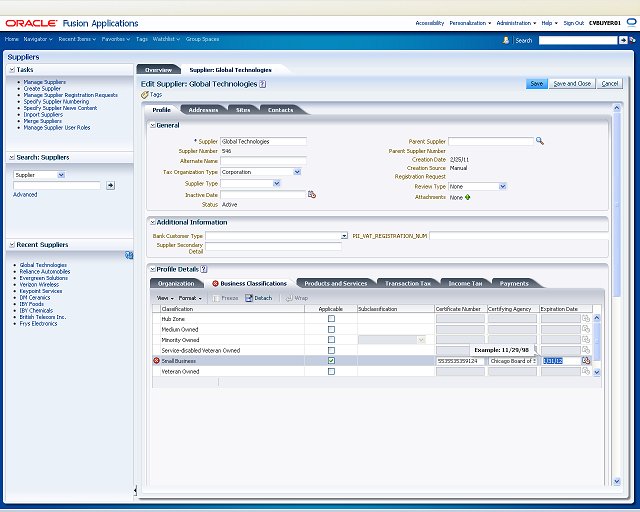Collapse the Tasks panel
This screenshot has width=640, height=512.
[x=12, y=69]
